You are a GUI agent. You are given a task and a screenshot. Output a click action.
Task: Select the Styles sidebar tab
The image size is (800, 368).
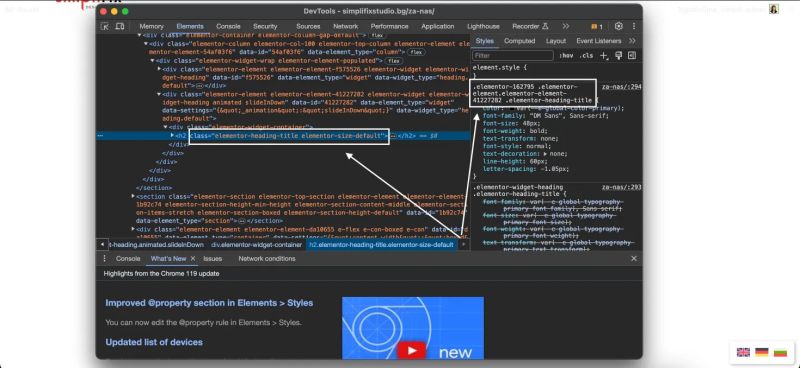coord(485,41)
